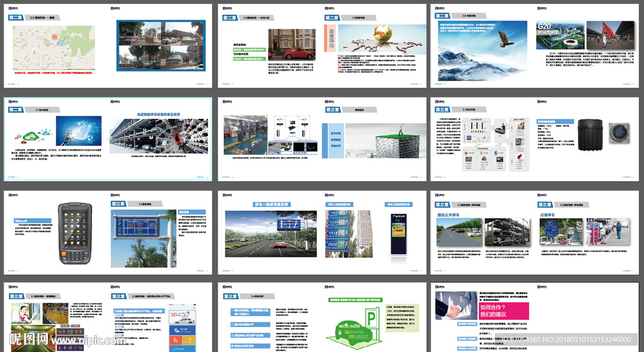Viewport: 644px width, 352px height.
Task: Select the 第二章 tag above the eagle image
Action: point(443,16)
